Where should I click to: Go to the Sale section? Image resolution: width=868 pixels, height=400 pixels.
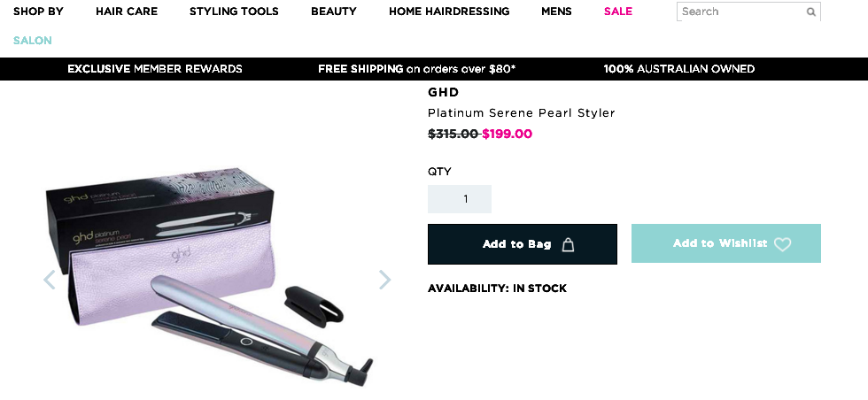click(x=618, y=12)
